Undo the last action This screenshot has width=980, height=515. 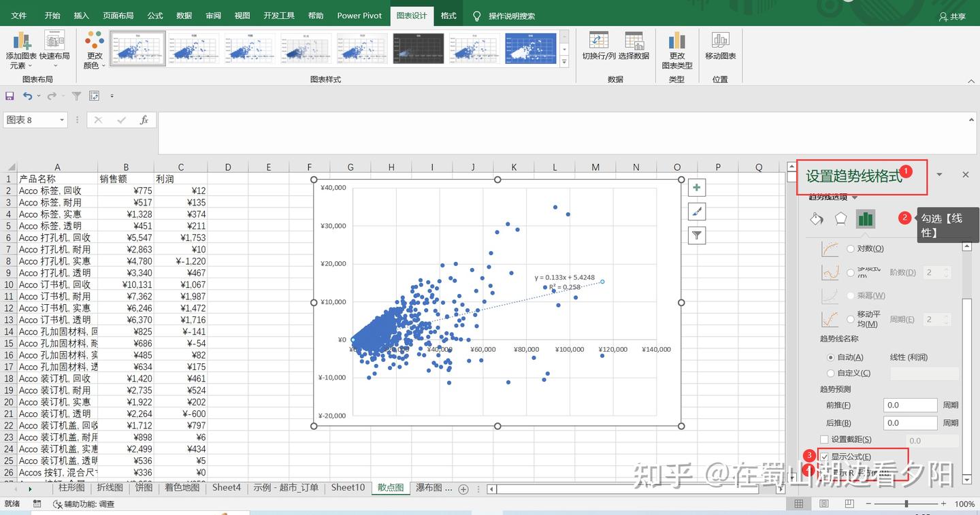(27, 96)
